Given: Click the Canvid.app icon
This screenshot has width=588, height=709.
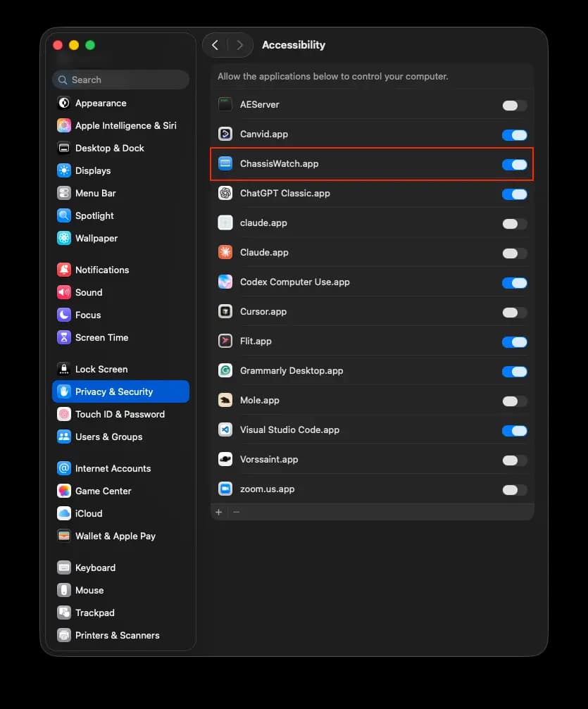Looking at the screenshot, I should [225, 134].
